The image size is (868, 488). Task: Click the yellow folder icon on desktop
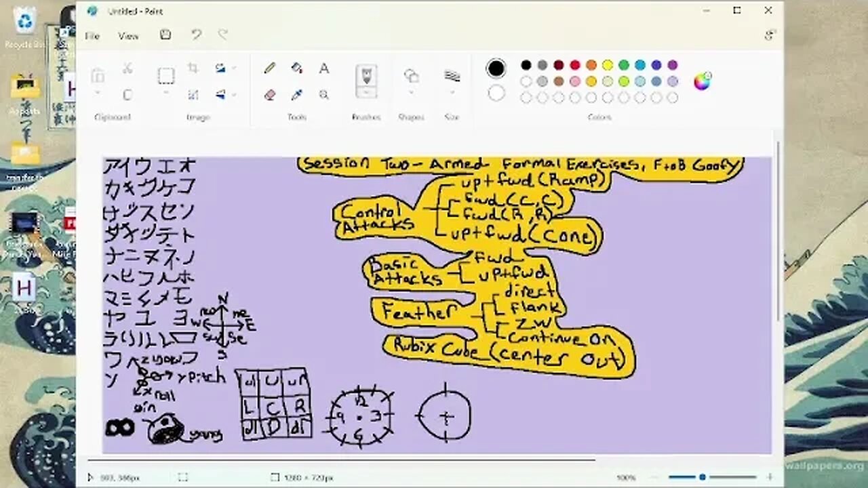click(x=25, y=155)
